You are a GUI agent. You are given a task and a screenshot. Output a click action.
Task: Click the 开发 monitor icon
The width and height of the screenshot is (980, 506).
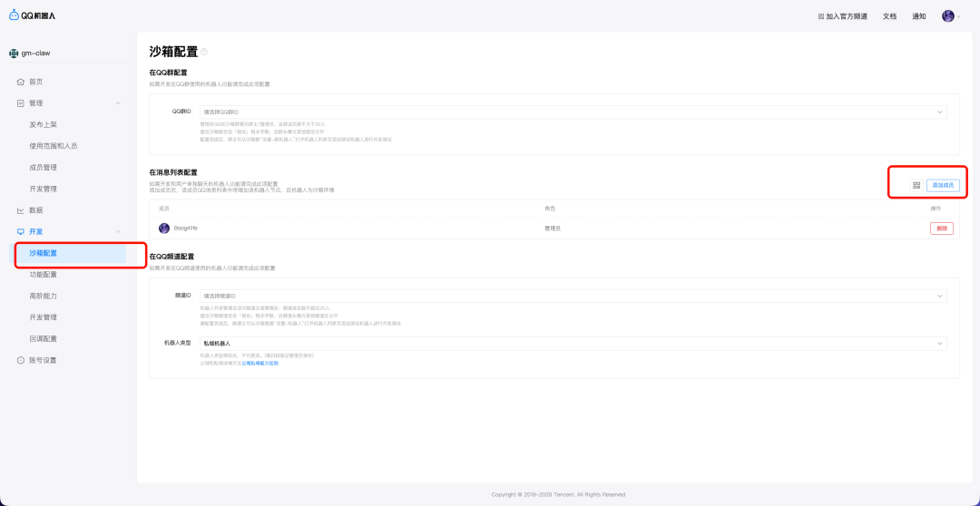tap(21, 232)
